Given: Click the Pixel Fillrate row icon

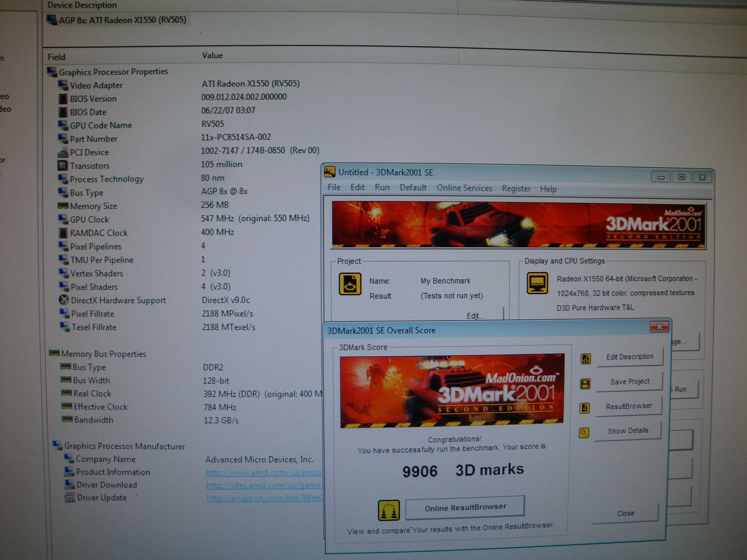Looking at the screenshot, I should (64, 313).
